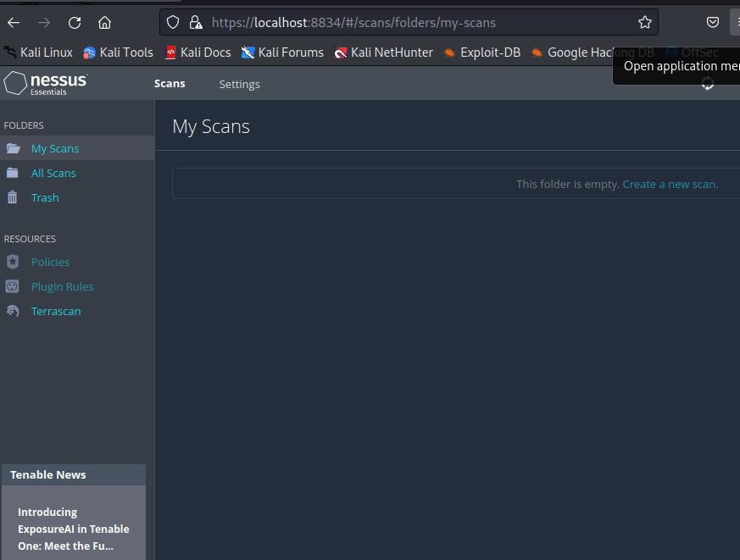Image resolution: width=740 pixels, height=560 pixels.
Task: Open the Kali Forums bookmark
Action: [x=282, y=53]
